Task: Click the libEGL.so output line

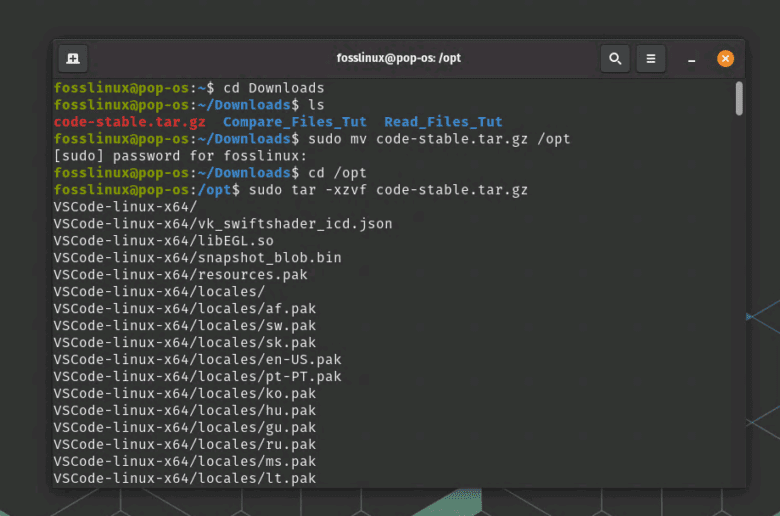Action: [x=164, y=240]
